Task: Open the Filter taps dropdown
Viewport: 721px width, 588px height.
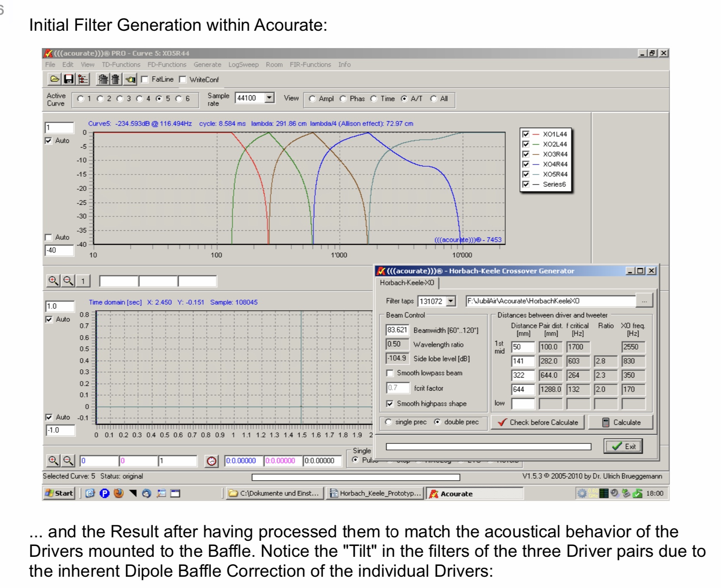Action: tap(451, 301)
